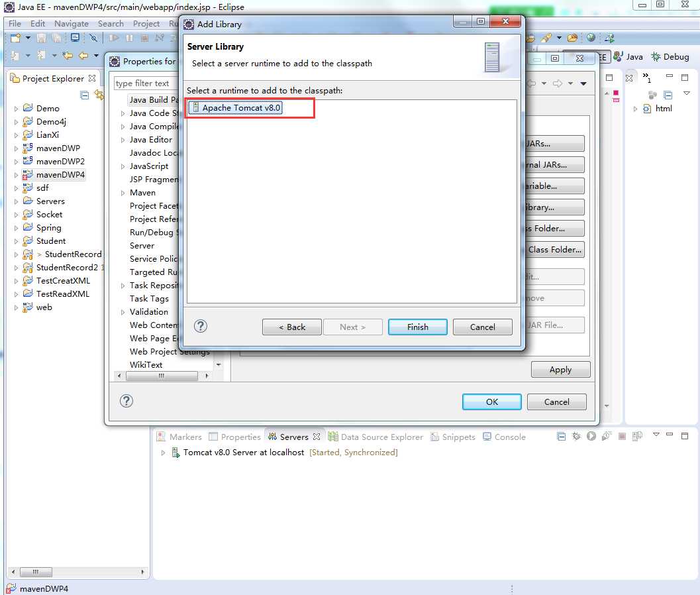Open the Navigate menu

72,24
